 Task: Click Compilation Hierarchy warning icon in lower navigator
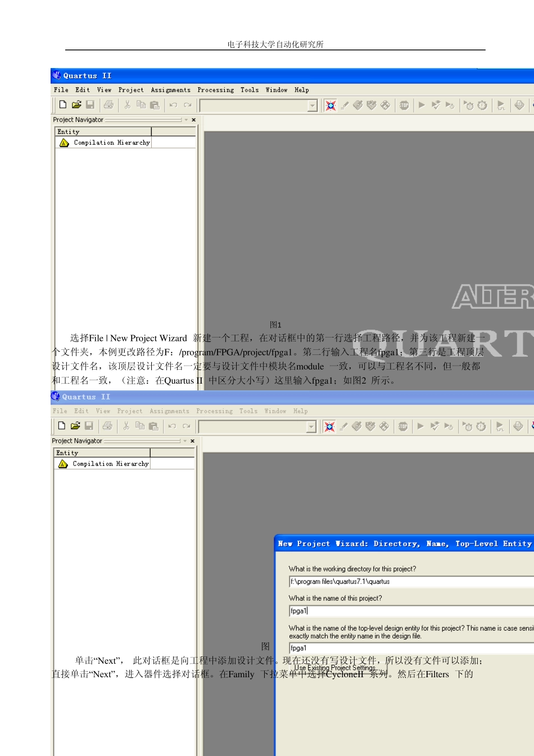tap(63, 464)
